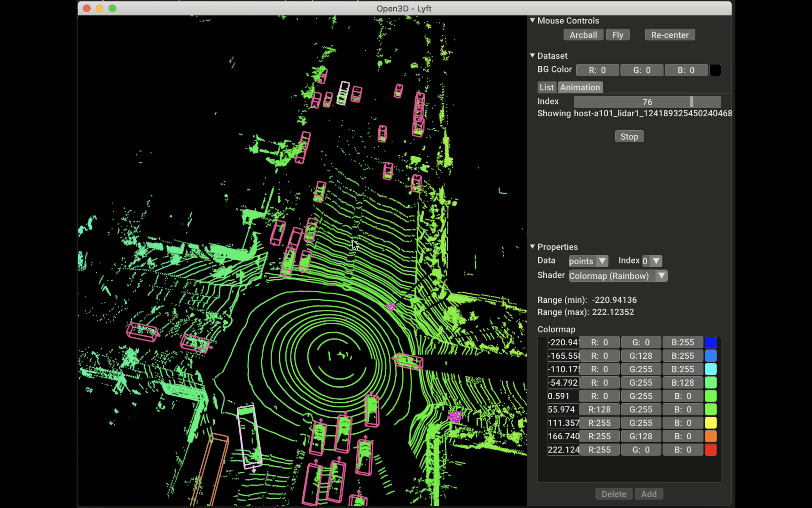
Task: Open the Properties Index dropdown
Action: click(652, 261)
